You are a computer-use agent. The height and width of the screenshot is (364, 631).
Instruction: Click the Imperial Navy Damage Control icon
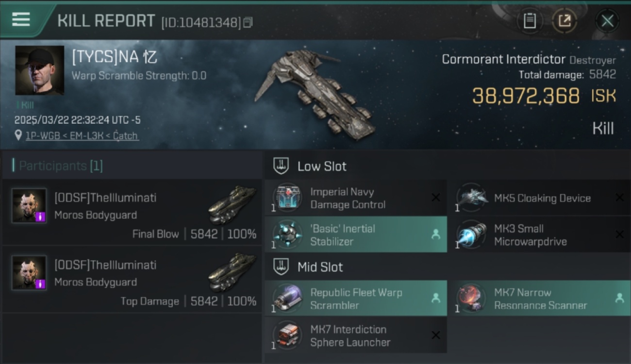click(287, 198)
